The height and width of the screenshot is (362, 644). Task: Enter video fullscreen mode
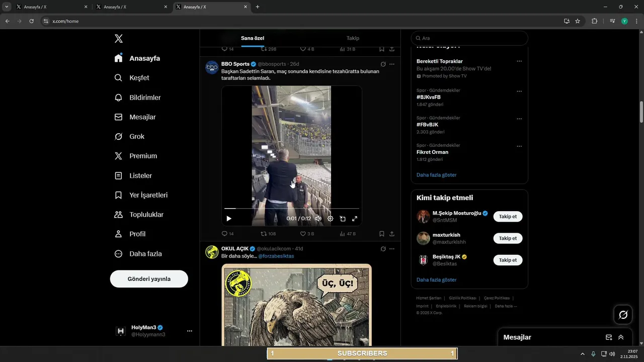(x=355, y=219)
